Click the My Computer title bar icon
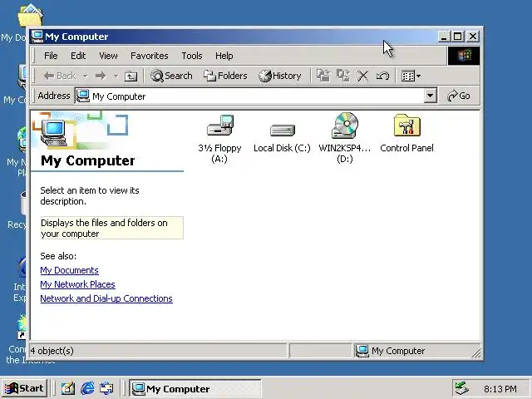 pyautogui.click(x=37, y=37)
